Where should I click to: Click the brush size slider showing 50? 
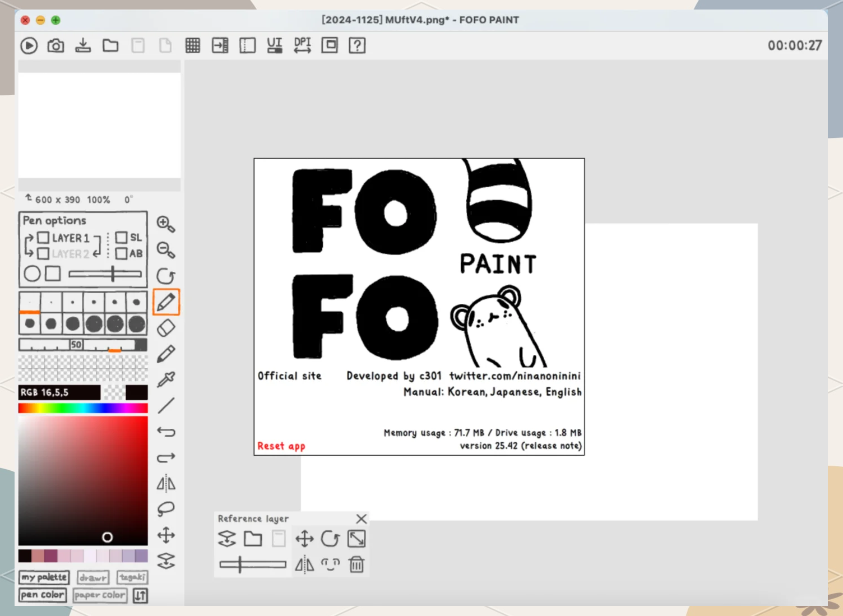[83, 345]
